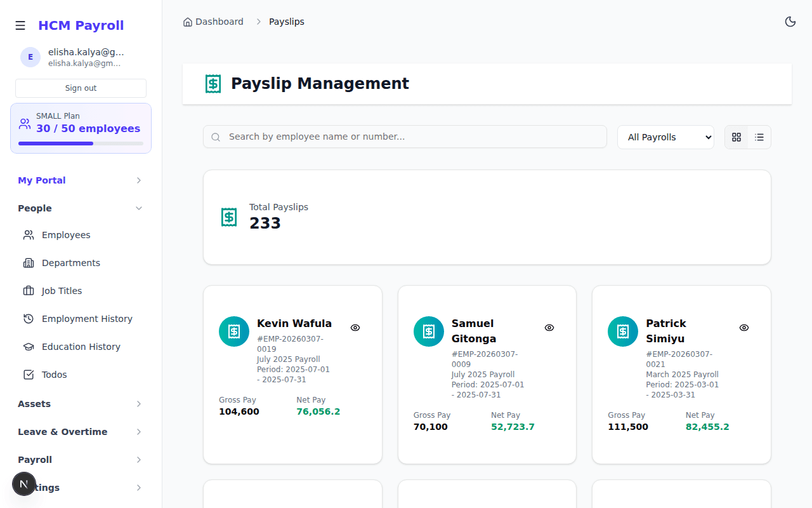Switch to grid view layout
Viewport: 812px width, 508px height.
pos(736,137)
